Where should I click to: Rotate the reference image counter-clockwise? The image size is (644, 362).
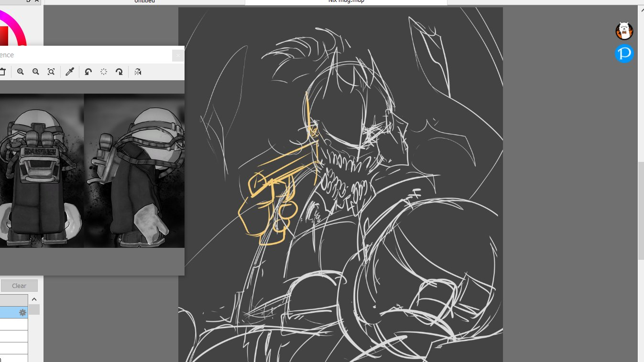[x=88, y=72]
